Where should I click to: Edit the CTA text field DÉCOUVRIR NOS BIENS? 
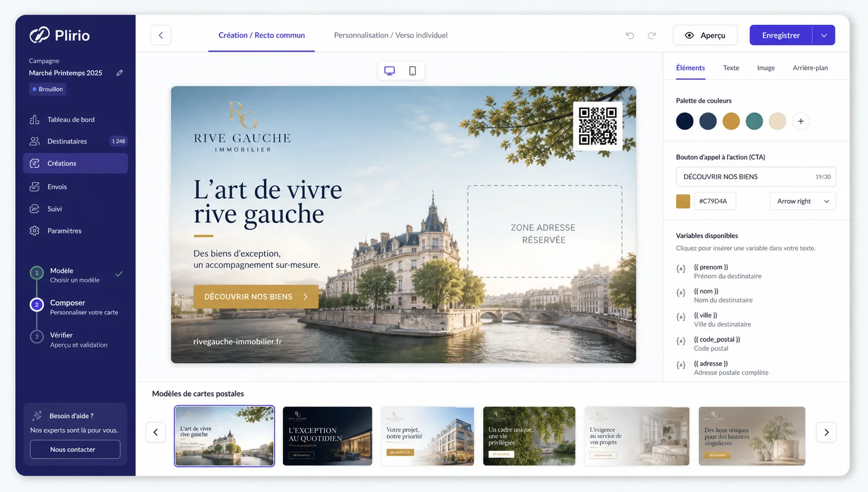coord(756,176)
